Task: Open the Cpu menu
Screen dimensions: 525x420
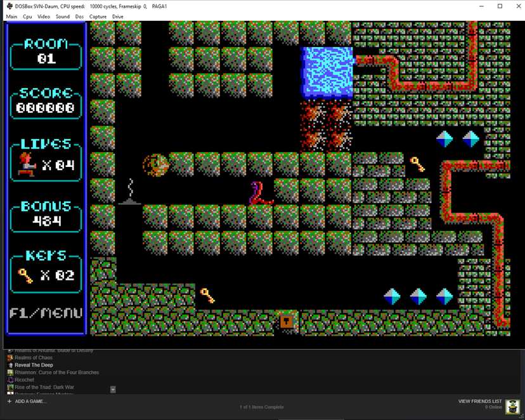Action: [x=27, y=16]
